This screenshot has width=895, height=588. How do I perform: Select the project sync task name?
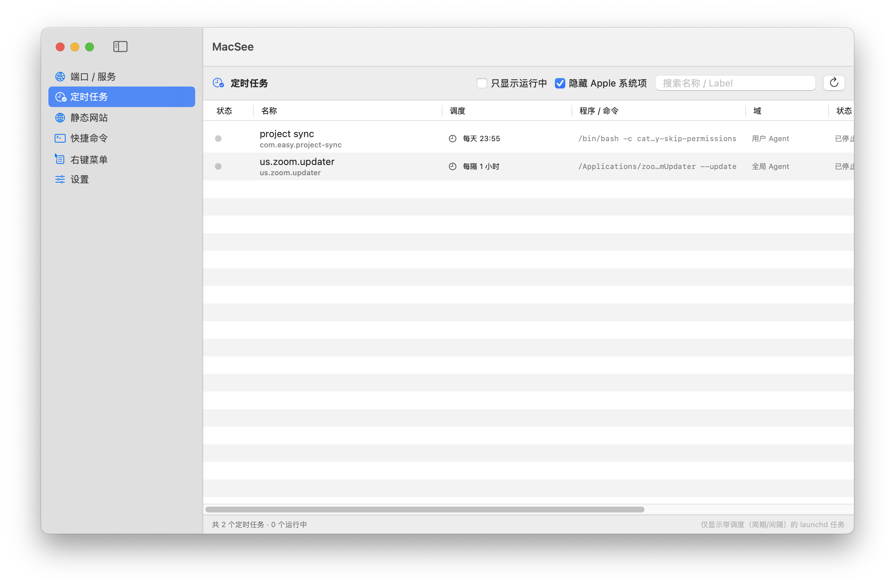[x=286, y=134]
